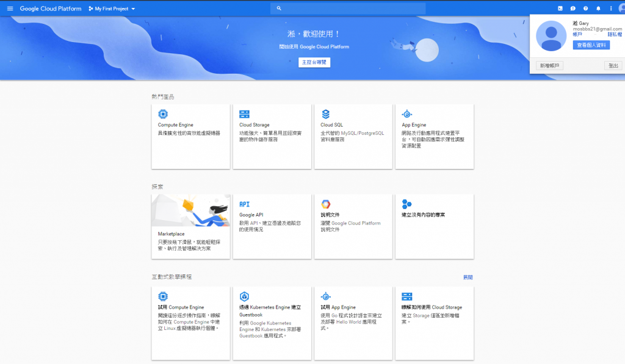Click the search magnifier icon

coord(279,8)
